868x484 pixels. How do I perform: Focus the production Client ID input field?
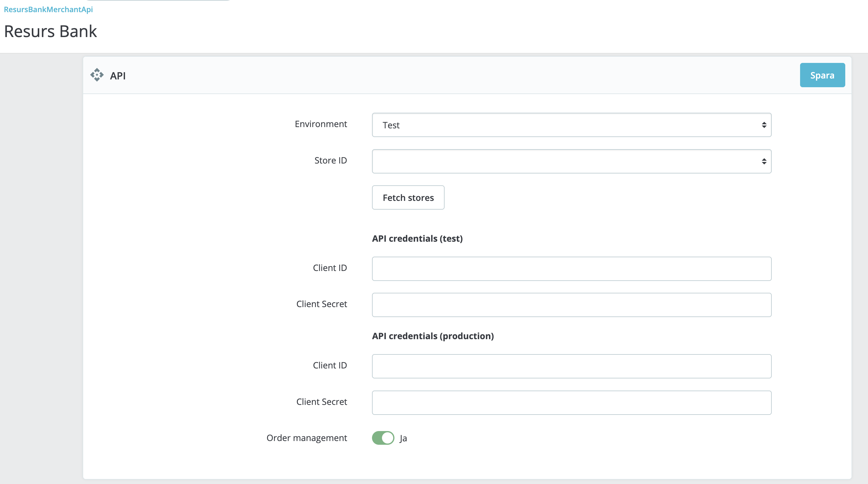coord(571,366)
